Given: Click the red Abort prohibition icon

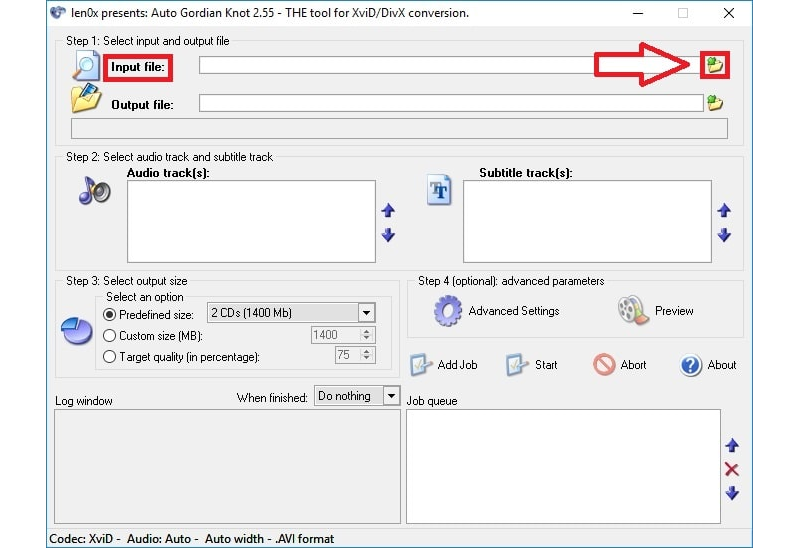Looking at the screenshot, I should click(x=604, y=365).
